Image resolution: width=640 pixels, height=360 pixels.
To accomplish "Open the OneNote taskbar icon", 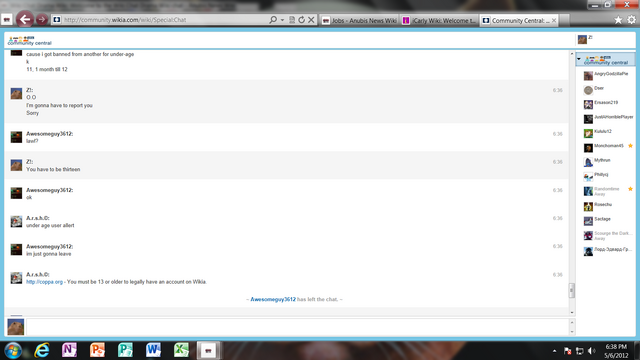I will [x=69, y=350].
